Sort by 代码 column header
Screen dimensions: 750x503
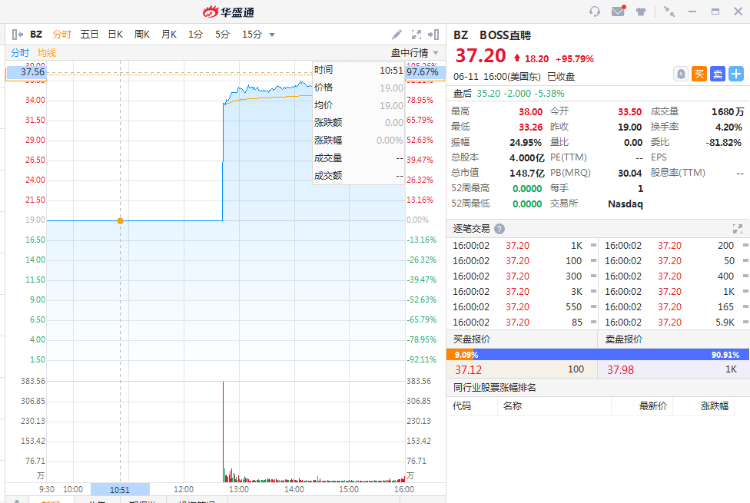(462, 406)
